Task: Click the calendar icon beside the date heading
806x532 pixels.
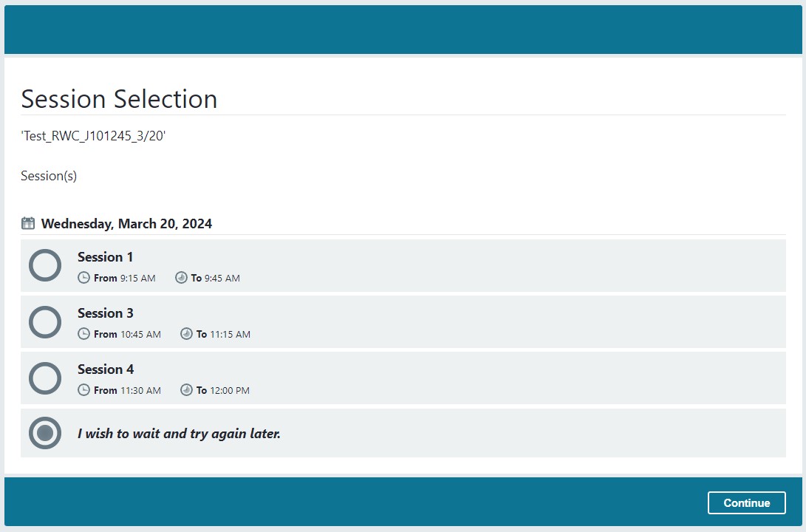Action: tap(27, 222)
